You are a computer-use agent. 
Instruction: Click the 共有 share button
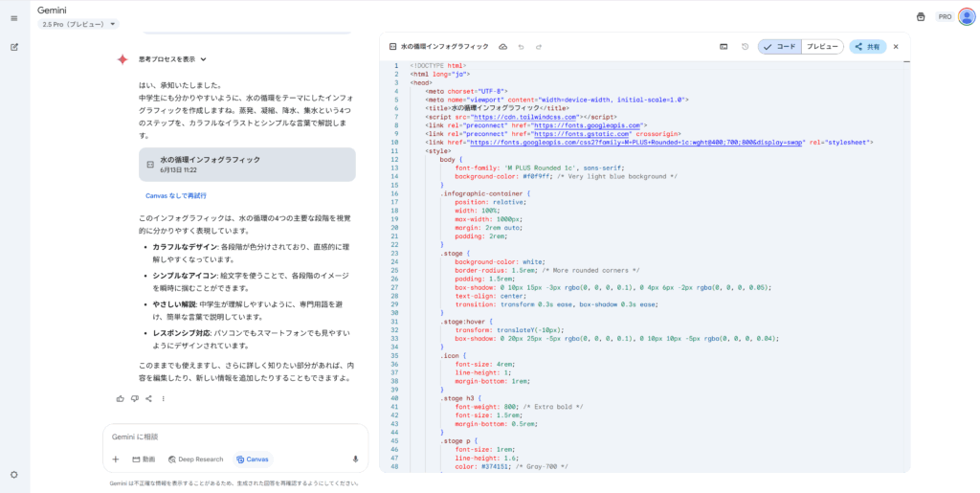[x=867, y=47]
